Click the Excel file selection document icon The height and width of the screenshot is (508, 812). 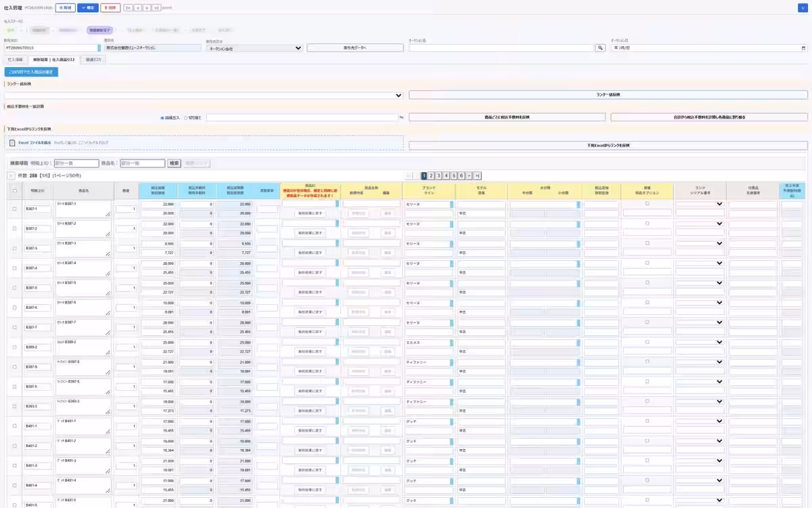pyautogui.click(x=13, y=143)
